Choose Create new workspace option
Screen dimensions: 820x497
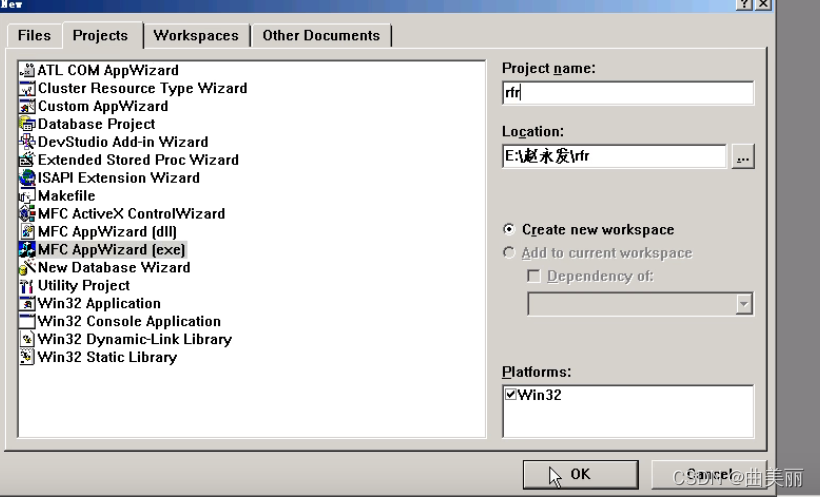coord(508,230)
